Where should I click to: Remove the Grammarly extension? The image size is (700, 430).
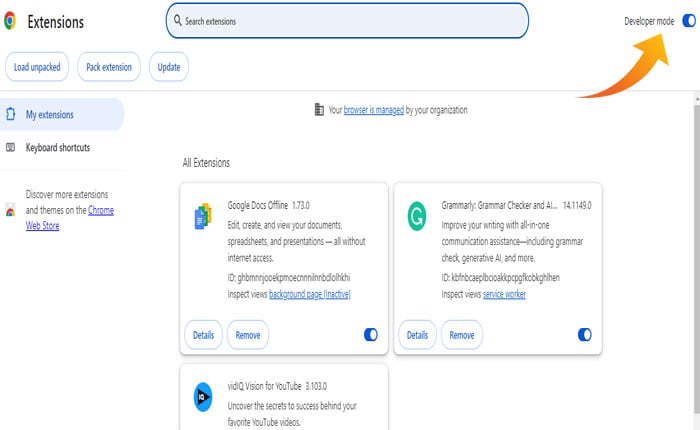point(461,335)
